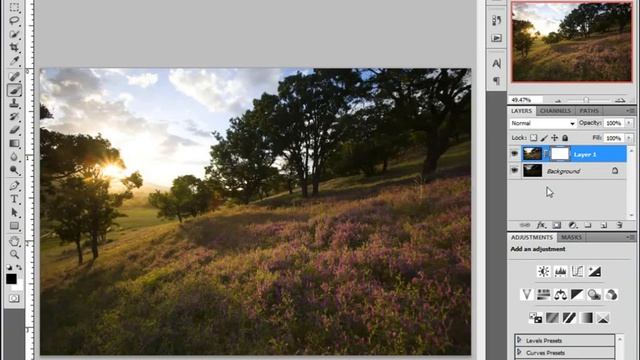Image resolution: width=640 pixels, height=360 pixels.
Task: Switch to the Layers tab
Action: tap(521, 111)
